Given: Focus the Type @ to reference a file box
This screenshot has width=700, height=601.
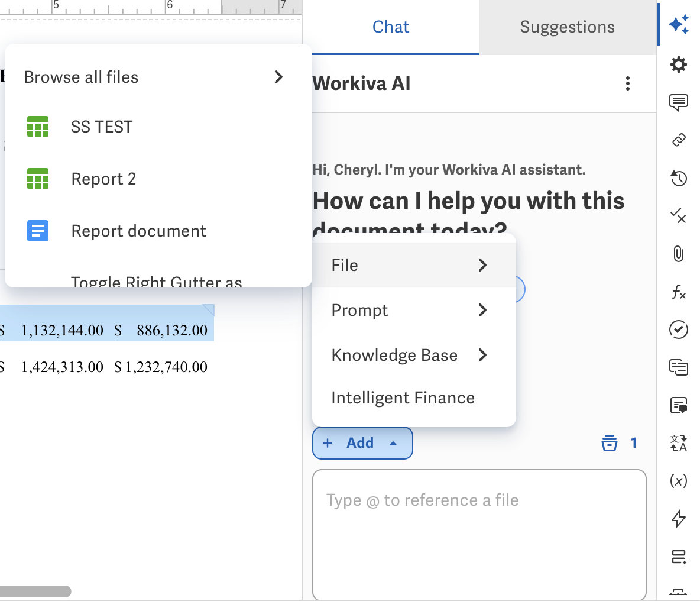Looking at the screenshot, I should click(479, 534).
